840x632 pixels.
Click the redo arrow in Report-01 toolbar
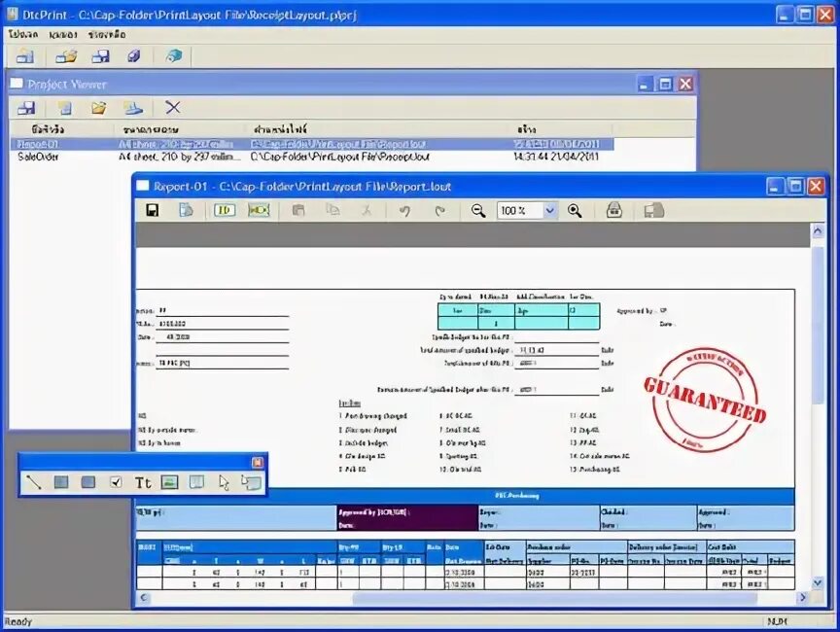(439, 211)
